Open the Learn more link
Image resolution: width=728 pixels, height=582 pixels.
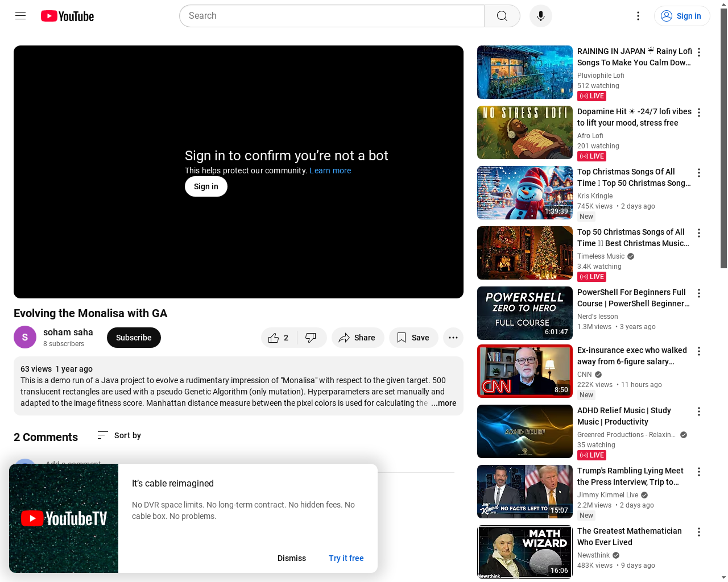point(330,171)
